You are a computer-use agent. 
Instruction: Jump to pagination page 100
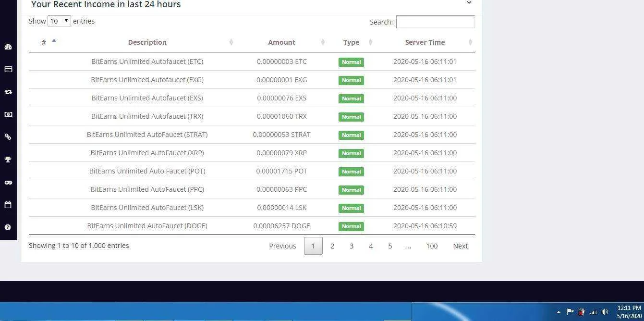(432, 246)
